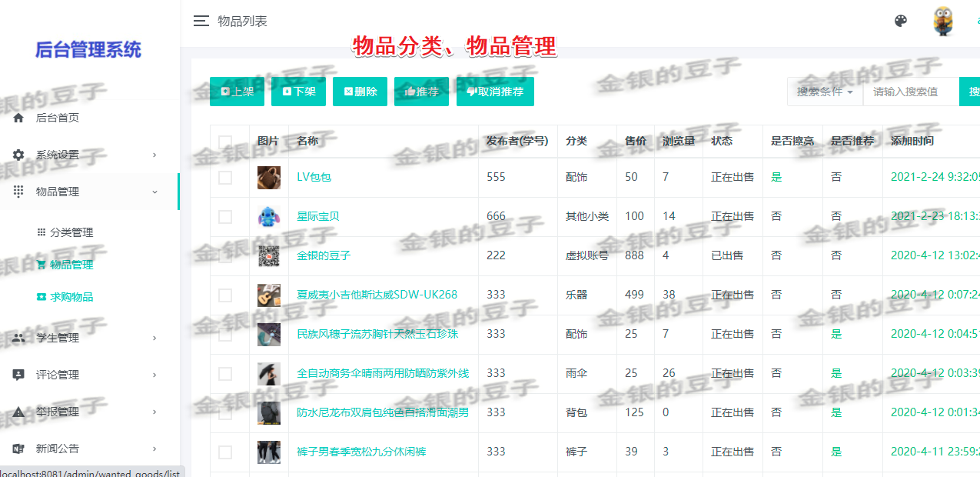Click the 下架 button
Image resolution: width=980 pixels, height=477 pixels.
click(x=298, y=92)
